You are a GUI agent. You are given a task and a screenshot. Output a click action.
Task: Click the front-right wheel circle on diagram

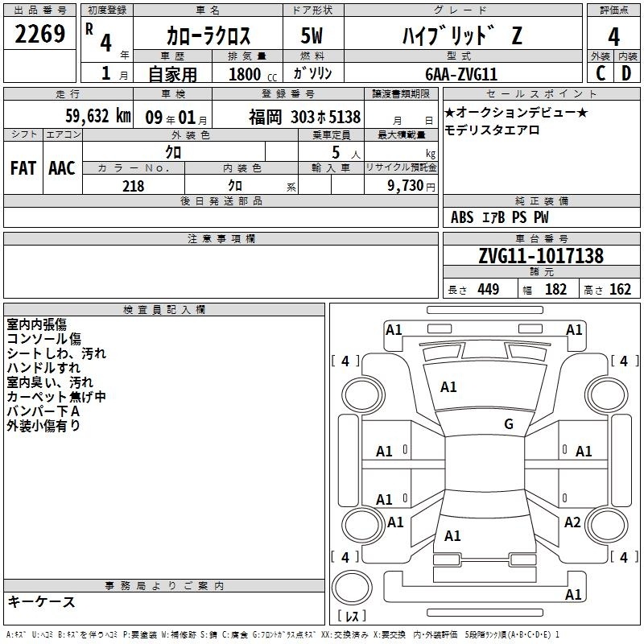coord(607,396)
